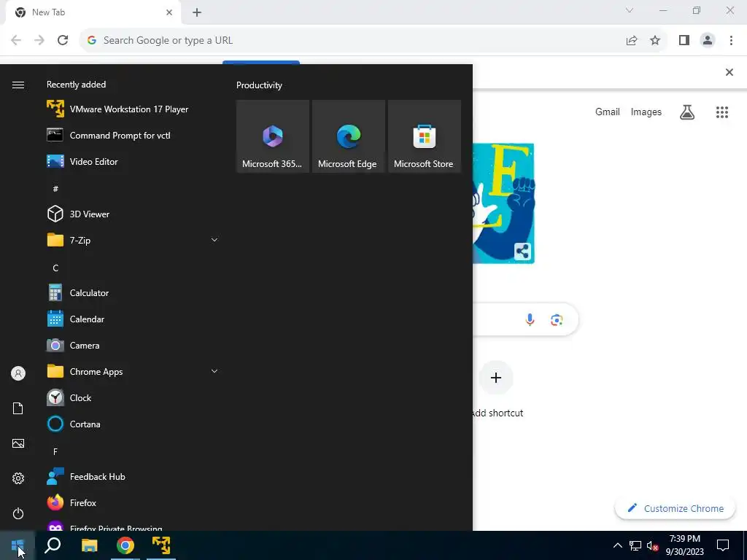Open network status tray icon
Screen dimensions: 747x560
click(x=635, y=545)
